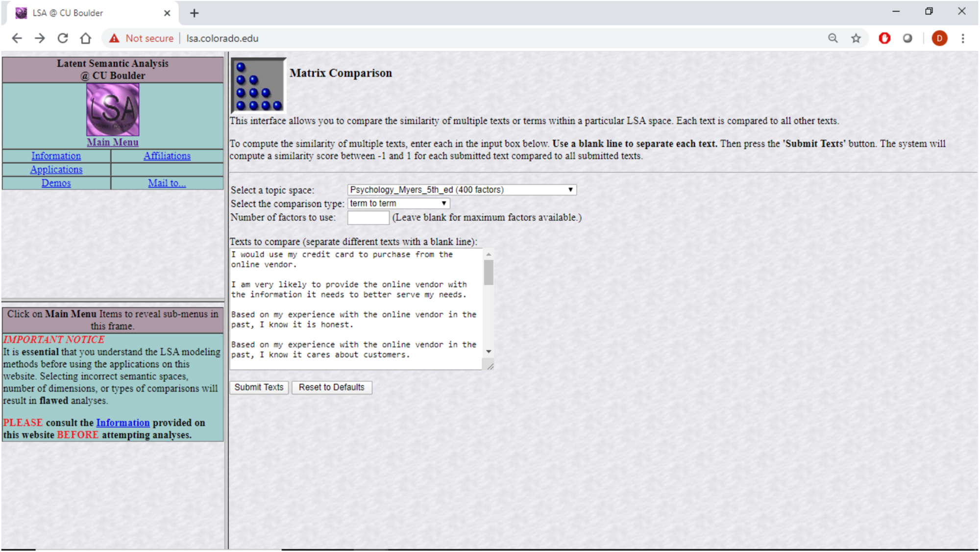Reload the page with refresh icon
The image size is (980, 552).
(x=63, y=38)
